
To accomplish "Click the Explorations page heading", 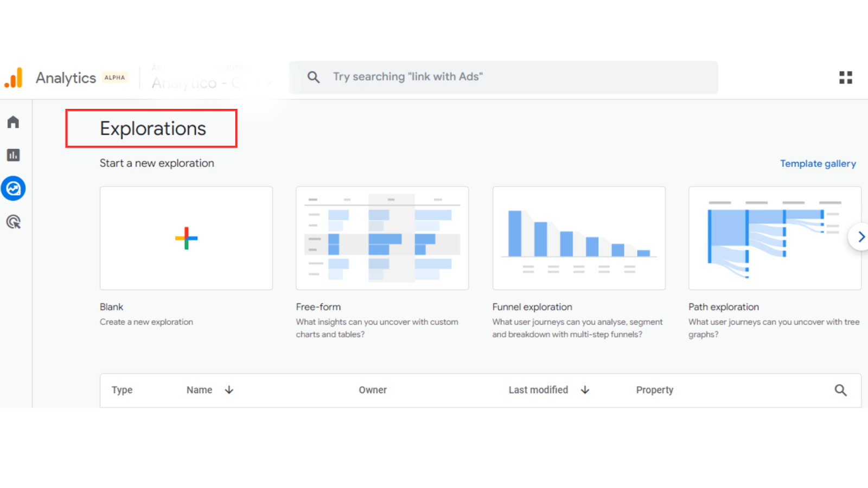I will [153, 129].
